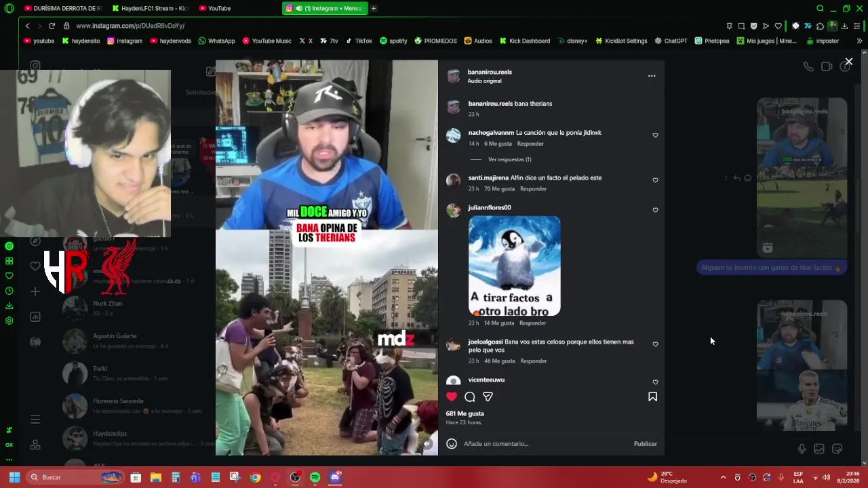Reply to joeloalgoasi's comment

tap(533, 361)
